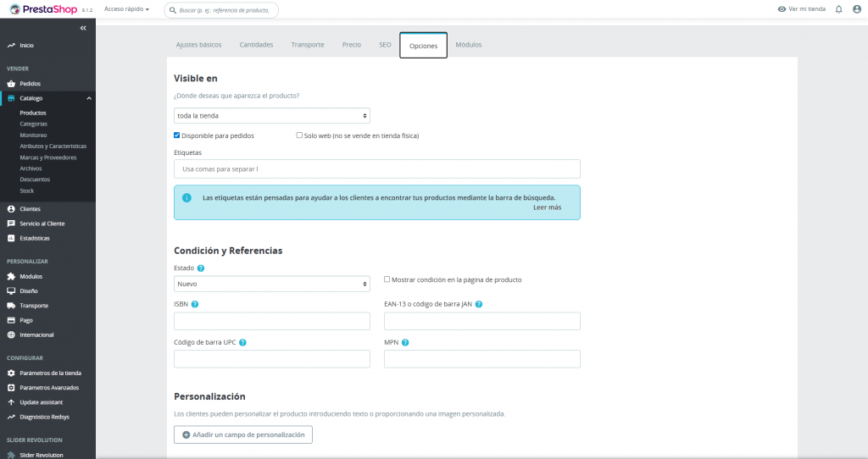Open Monitoreo in the sidebar
Viewport: 868px width, 459px height.
click(x=33, y=135)
